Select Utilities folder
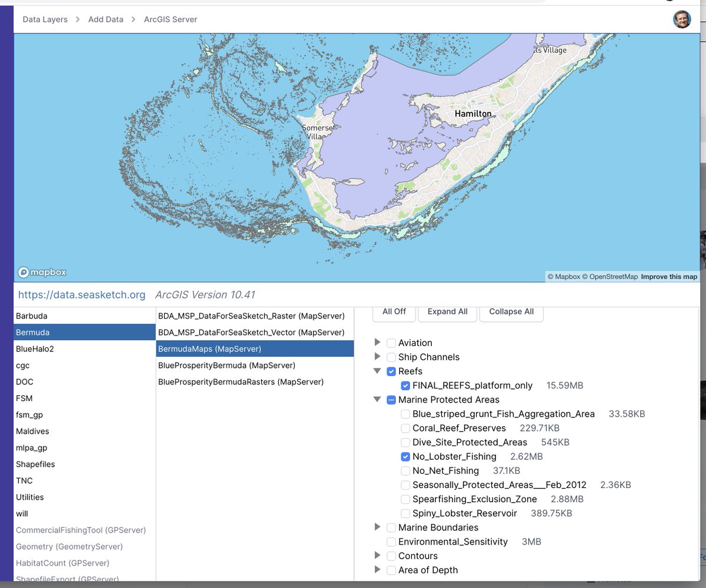This screenshot has width=706, height=588. [85, 497]
